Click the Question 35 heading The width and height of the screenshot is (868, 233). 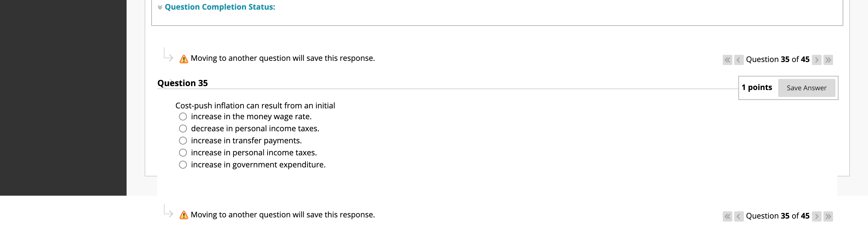(183, 83)
